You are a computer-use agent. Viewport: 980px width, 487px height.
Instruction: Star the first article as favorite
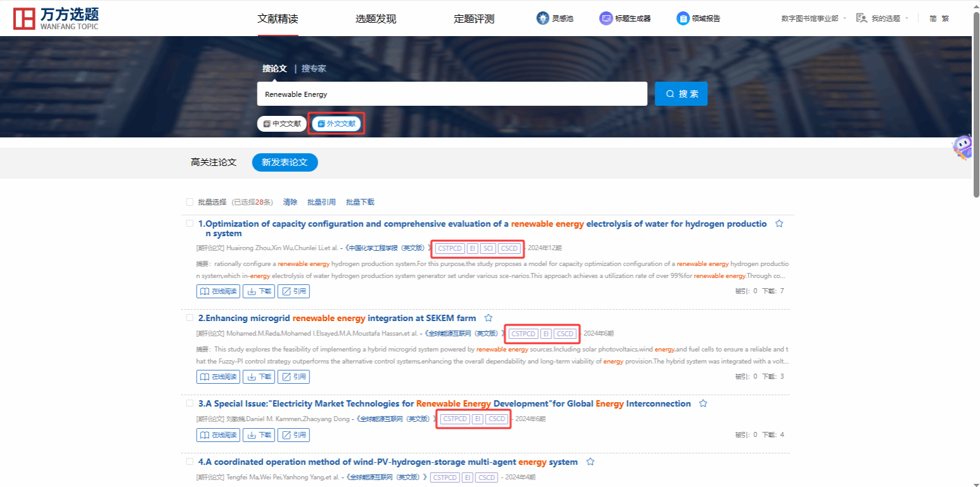pos(779,224)
